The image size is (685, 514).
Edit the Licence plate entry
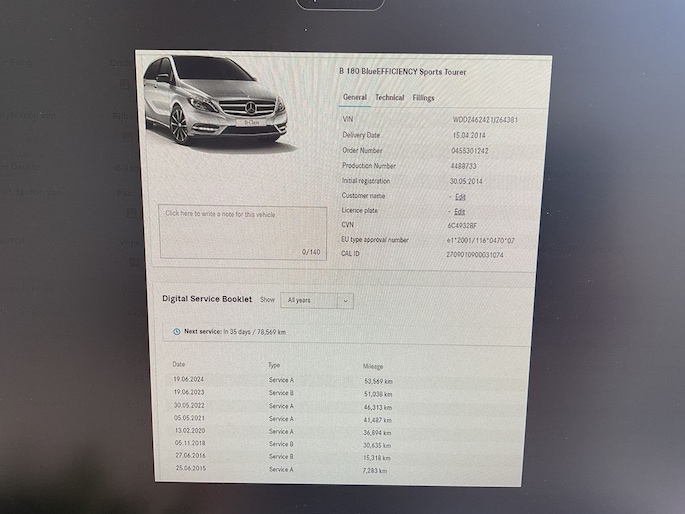tap(460, 212)
